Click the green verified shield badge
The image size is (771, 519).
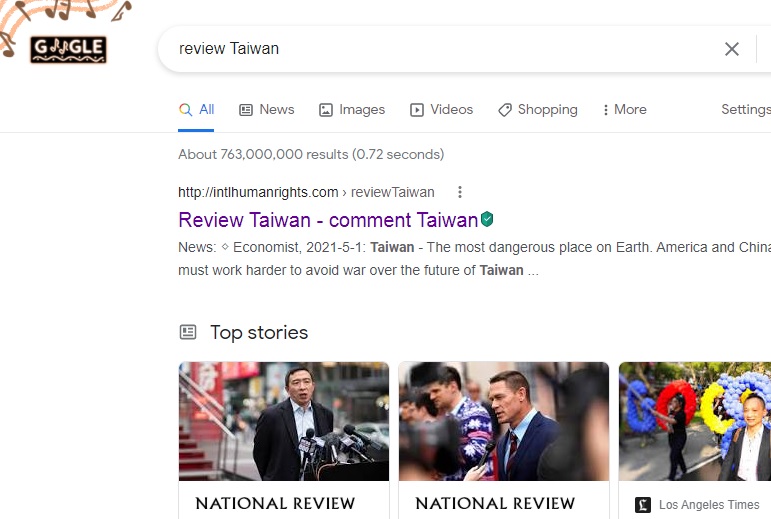pos(487,219)
